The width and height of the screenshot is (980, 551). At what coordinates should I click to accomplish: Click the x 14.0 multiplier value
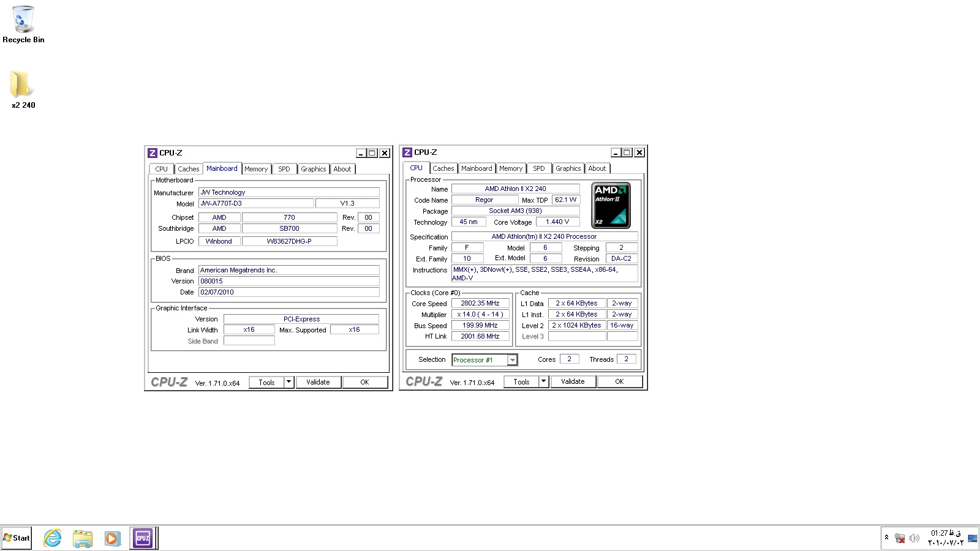coord(480,314)
